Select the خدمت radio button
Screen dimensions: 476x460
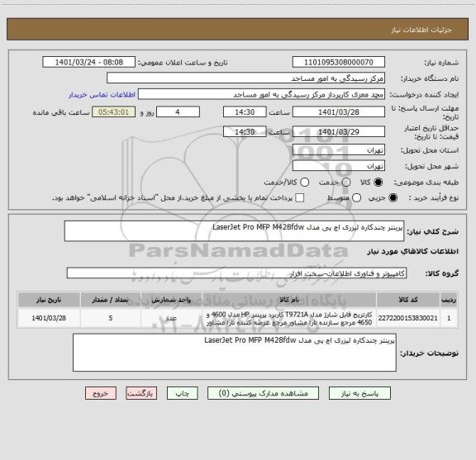point(346,182)
